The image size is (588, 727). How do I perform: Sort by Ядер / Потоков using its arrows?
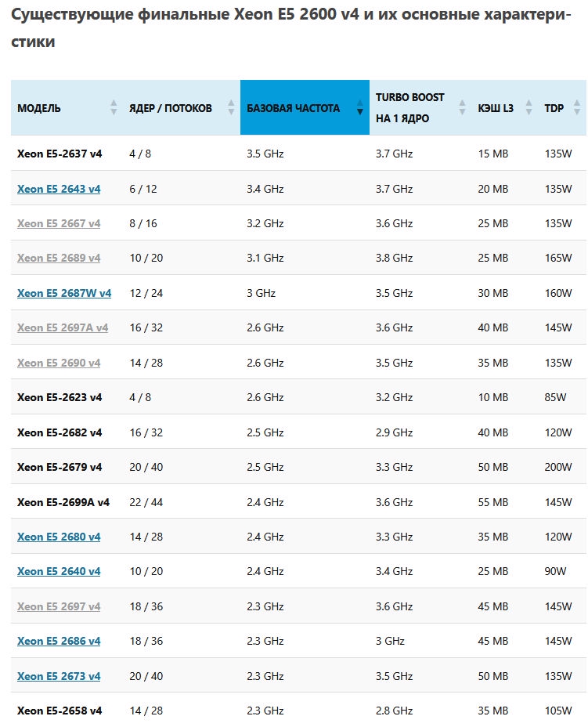[x=231, y=108]
